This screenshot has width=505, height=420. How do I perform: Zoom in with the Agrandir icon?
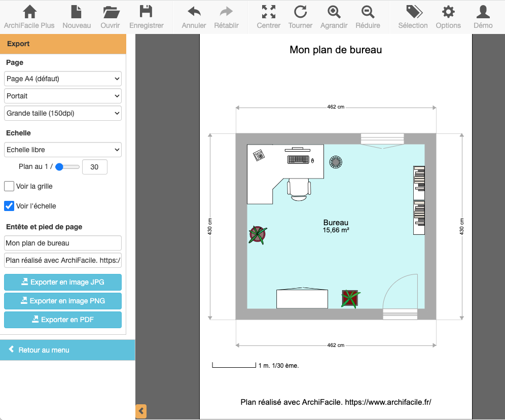pos(334,17)
